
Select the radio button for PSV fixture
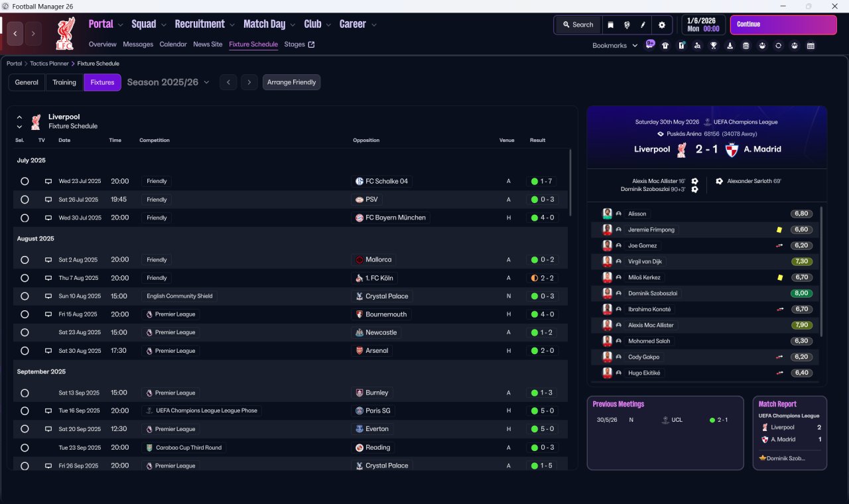pos(25,200)
